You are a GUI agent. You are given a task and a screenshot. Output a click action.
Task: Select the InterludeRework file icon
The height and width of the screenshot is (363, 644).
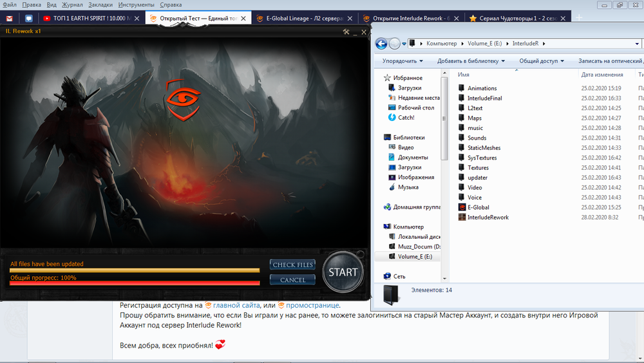462,218
